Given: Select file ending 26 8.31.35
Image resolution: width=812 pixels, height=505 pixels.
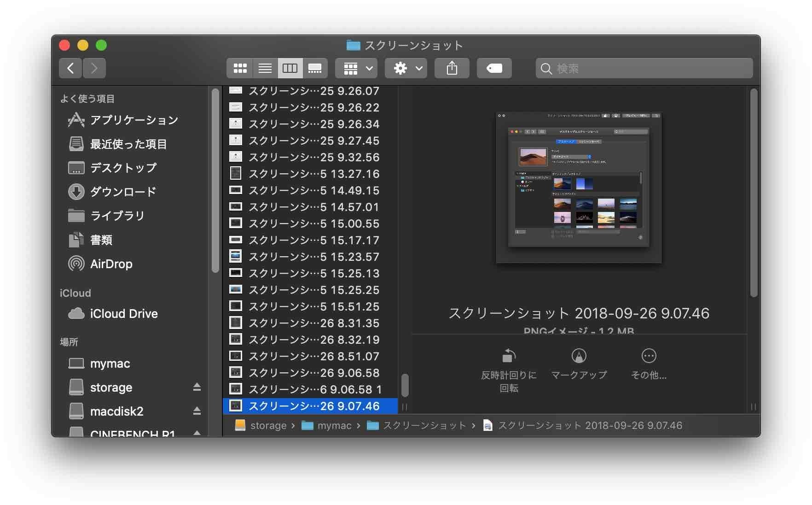Looking at the screenshot, I should pyautogui.click(x=310, y=323).
